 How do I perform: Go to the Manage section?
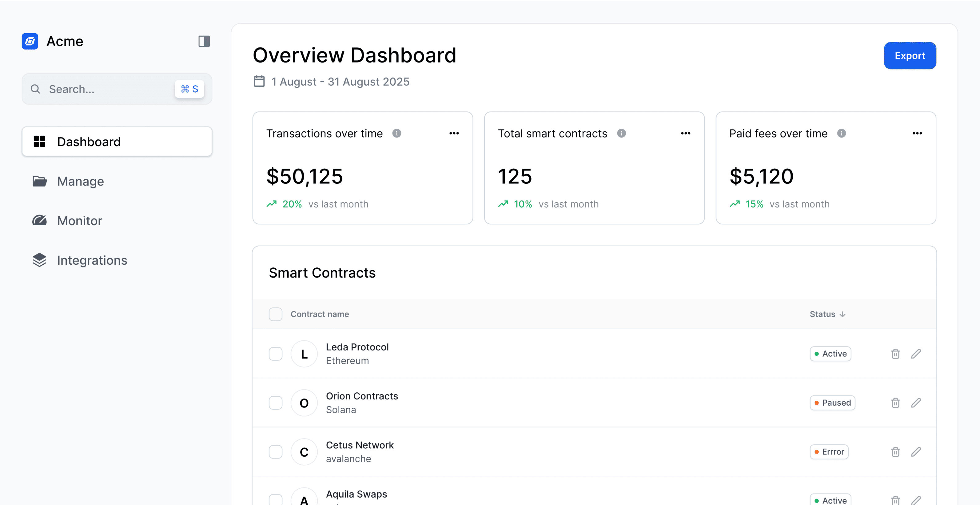pos(80,181)
